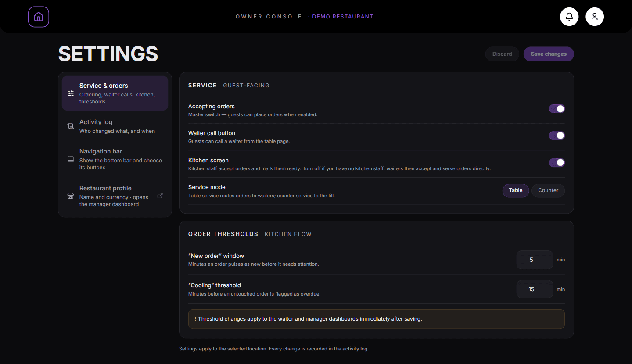Click the GUEST-FACING section subtitle

click(x=246, y=86)
